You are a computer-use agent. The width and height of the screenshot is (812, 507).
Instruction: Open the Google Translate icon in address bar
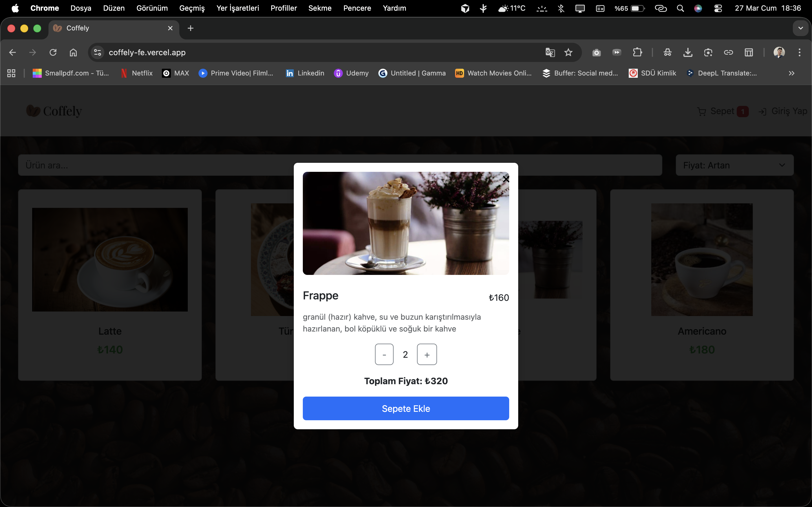coord(550,53)
